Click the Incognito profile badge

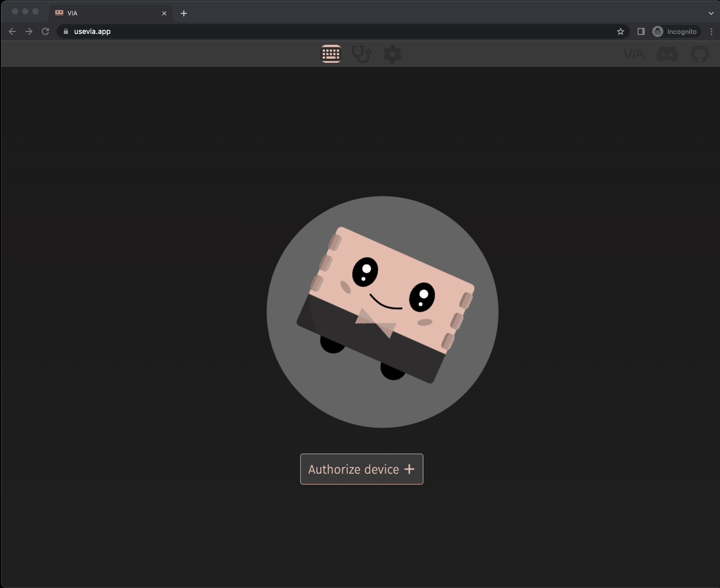point(675,31)
